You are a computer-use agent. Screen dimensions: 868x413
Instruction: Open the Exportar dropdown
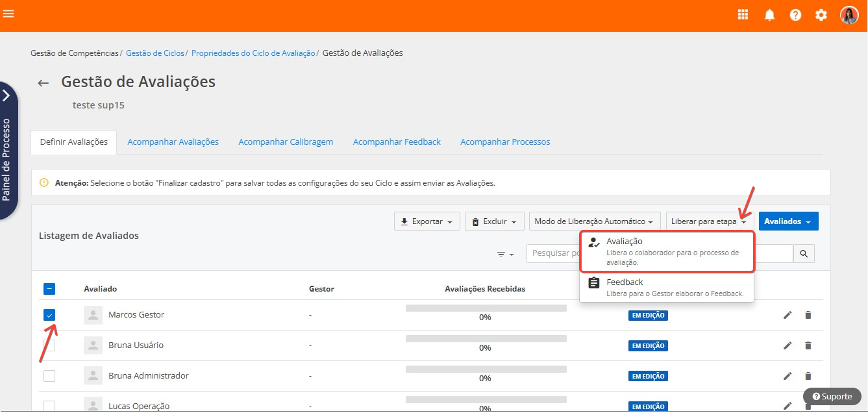click(x=427, y=221)
